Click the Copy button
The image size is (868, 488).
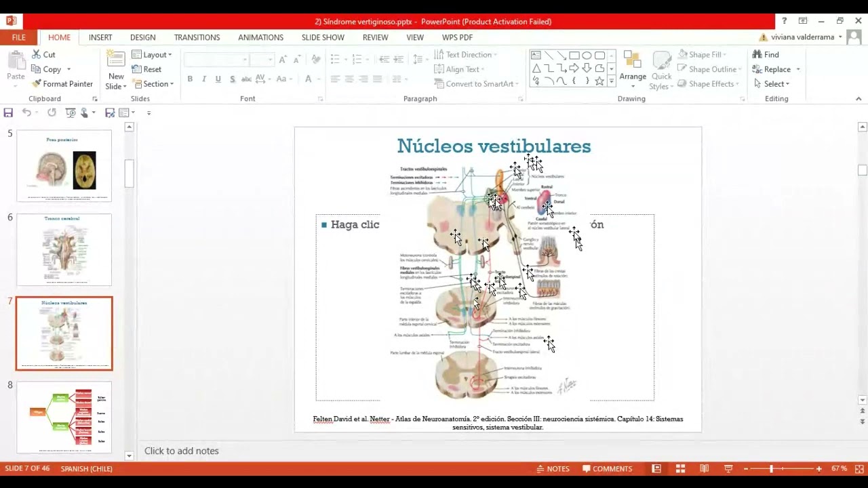(47, 69)
